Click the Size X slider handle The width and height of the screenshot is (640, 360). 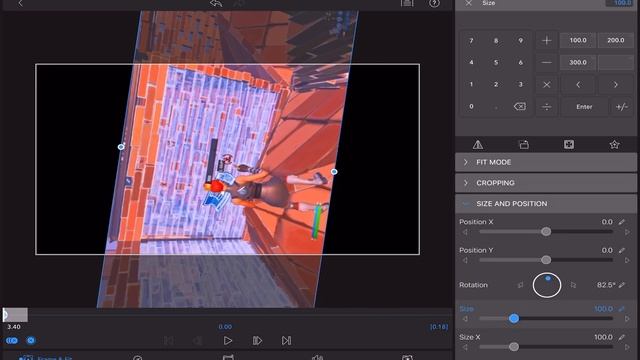tap(514, 347)
